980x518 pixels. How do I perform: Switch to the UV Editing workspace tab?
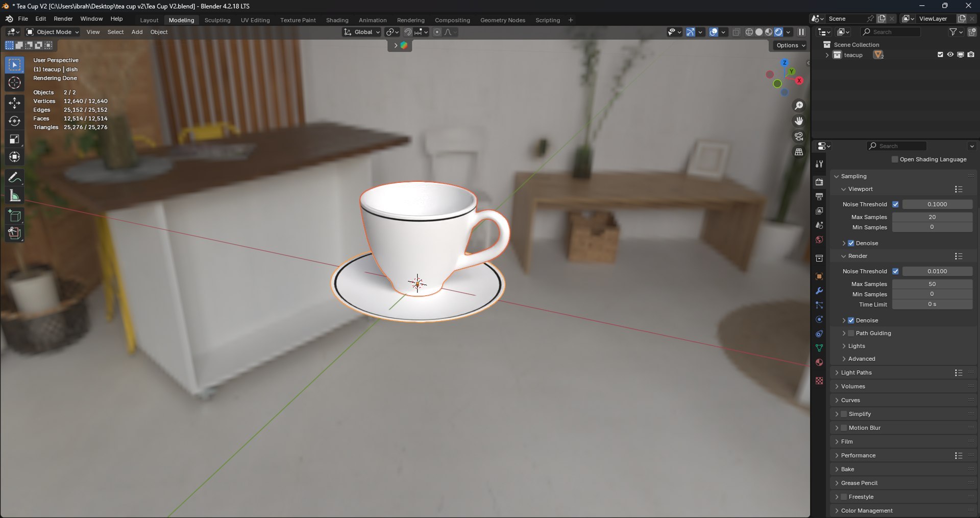point(255,20)
